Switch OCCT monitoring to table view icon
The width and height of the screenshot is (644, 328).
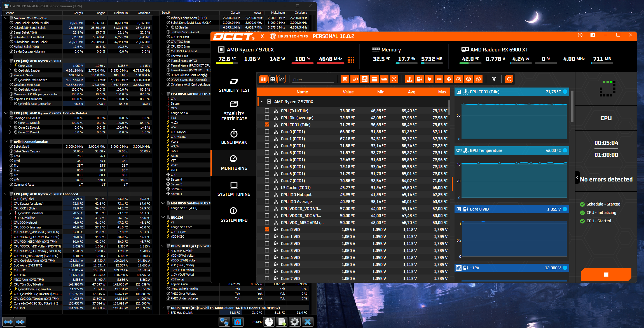coord(273,79)
